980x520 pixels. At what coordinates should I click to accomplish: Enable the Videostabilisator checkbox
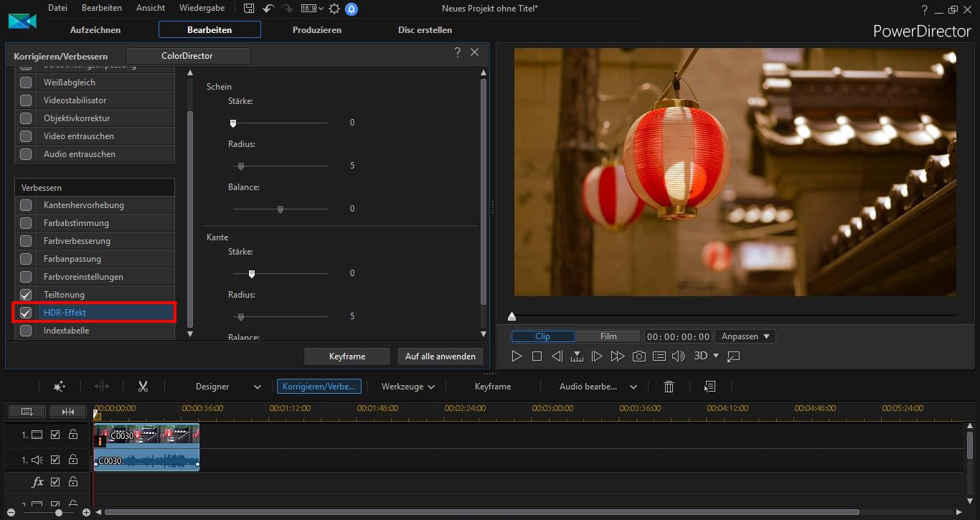(26, 100)
